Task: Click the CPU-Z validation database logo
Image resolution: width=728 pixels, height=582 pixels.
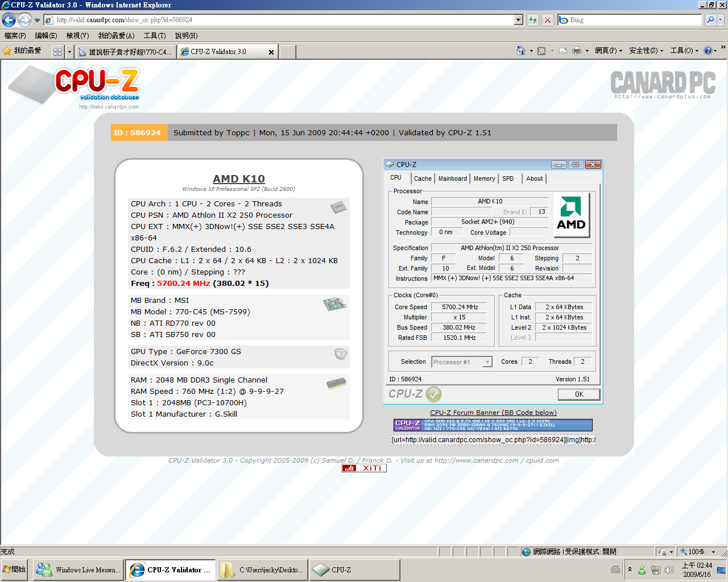Action: [x=74, y=87]
